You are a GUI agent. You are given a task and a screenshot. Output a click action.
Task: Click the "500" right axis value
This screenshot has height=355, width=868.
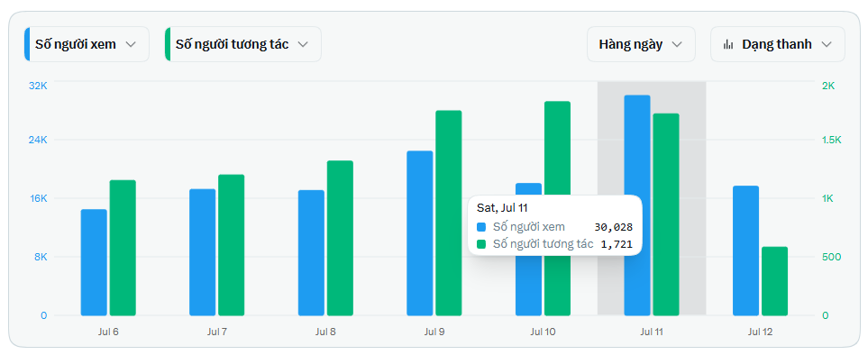831,257
